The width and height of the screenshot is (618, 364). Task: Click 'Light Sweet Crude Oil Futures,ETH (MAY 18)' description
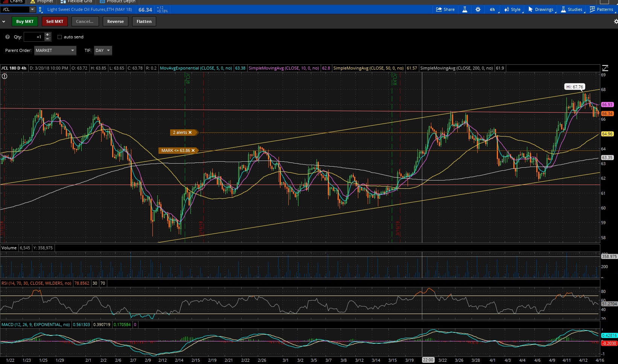(90, 9)
